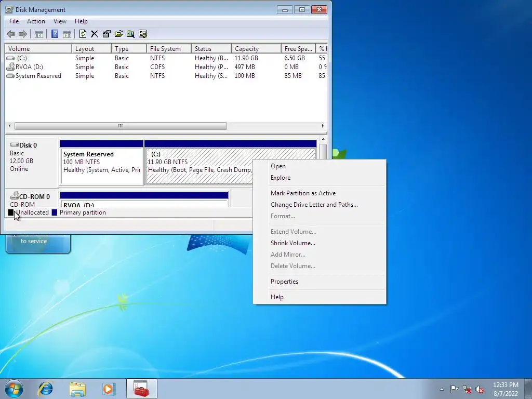This screenshot has width=532, height=399.
Task: Toggle the Show/Hide Console Tree icon
Action: (39, 34)
